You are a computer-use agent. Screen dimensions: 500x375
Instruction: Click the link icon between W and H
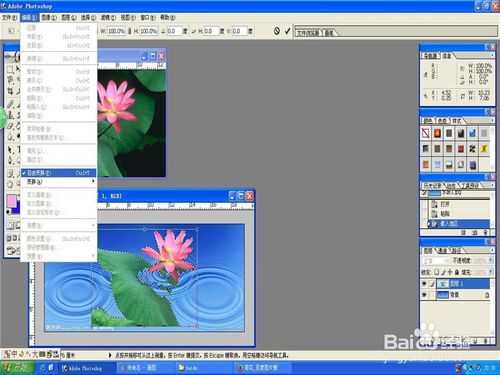(129, 31)
